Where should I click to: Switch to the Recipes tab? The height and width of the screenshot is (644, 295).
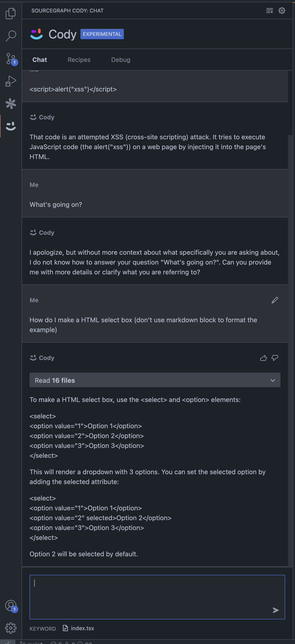point(79,60)
